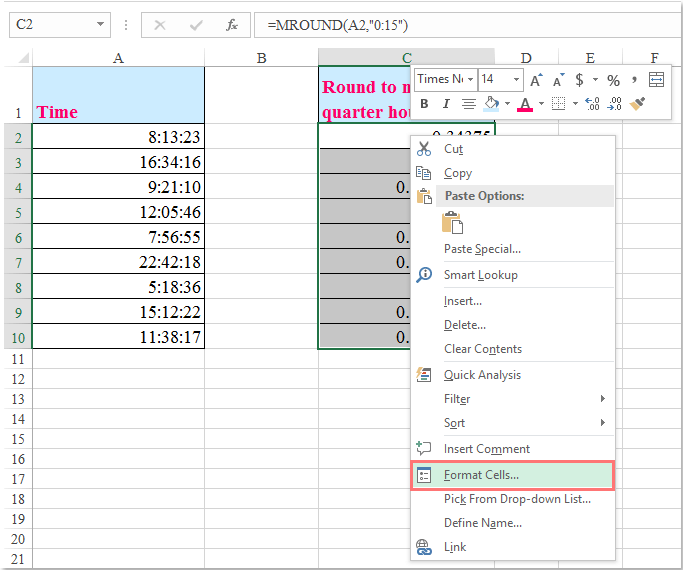Choose Copy from context menu

513,173
